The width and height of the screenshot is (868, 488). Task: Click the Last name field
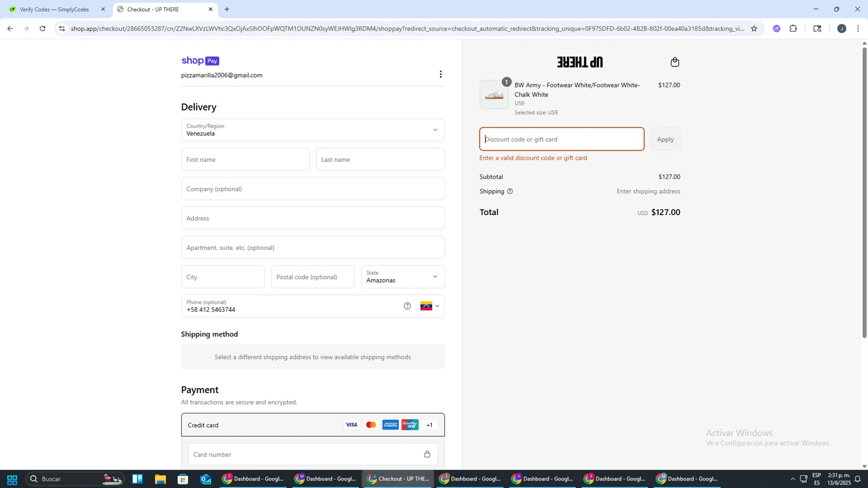(380, 160)
